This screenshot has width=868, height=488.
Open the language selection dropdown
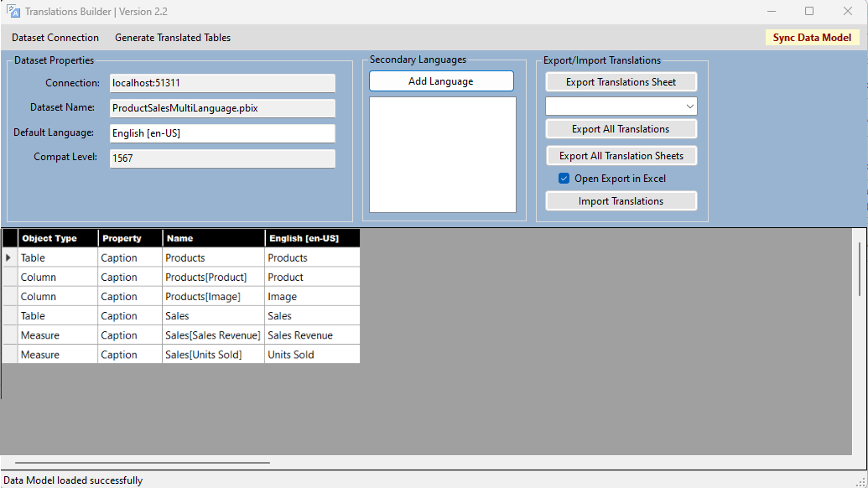[x=689, y=106]
